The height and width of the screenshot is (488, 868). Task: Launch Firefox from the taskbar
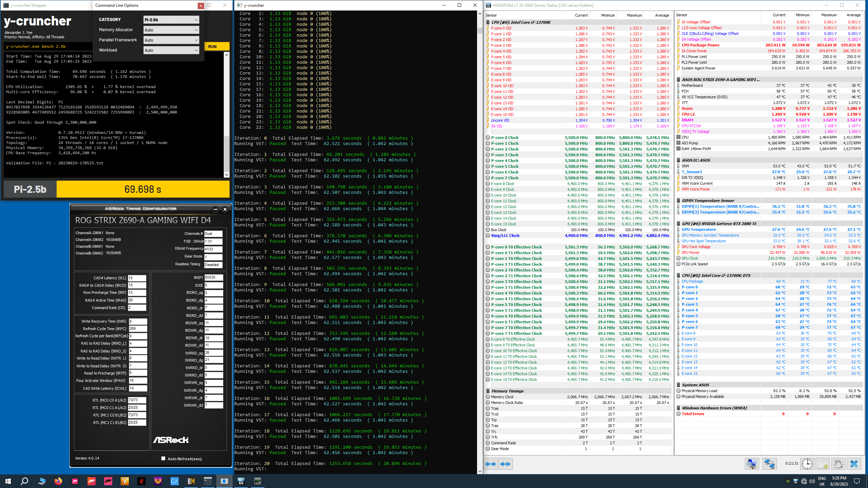58,481
